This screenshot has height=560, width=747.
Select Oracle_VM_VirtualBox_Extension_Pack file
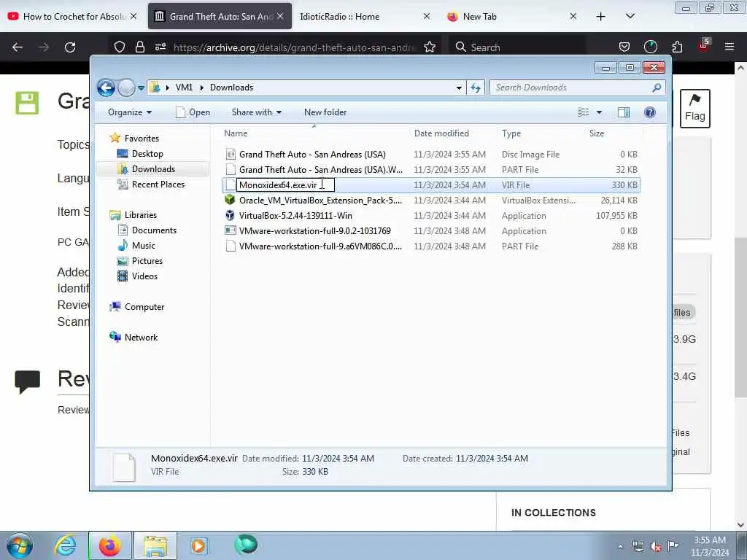(x=431, y=201)
